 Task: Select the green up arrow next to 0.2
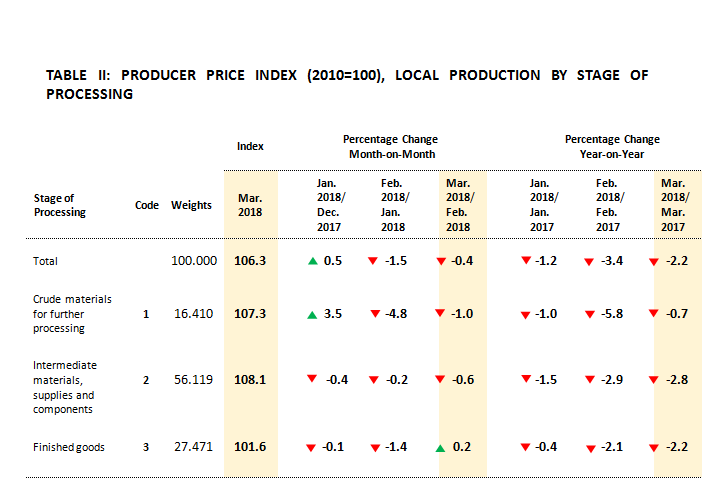pyautogui.click(x=440, y=448)
